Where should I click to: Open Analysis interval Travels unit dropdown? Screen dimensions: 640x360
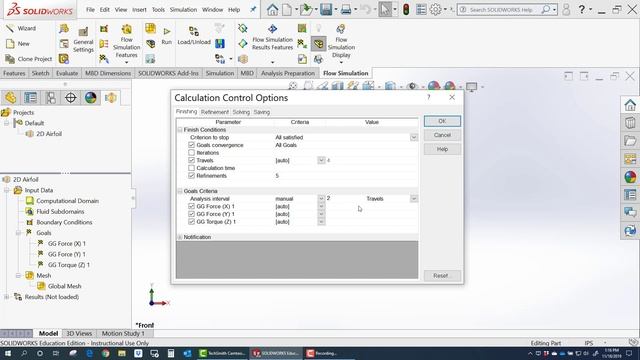[413, 199]
